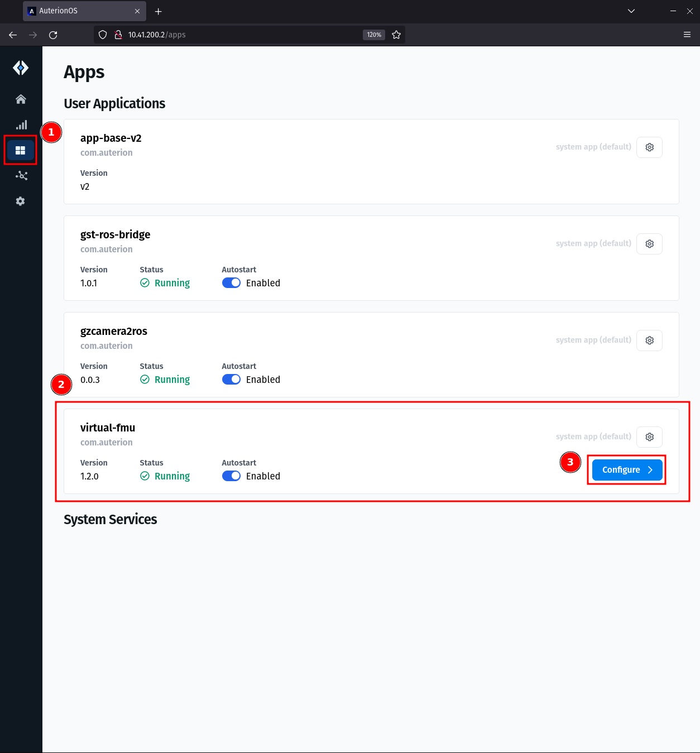Select the Apps grid icon in sidebar
The width and height of the screenshot is (700, 753).
(x=21, y=150)
